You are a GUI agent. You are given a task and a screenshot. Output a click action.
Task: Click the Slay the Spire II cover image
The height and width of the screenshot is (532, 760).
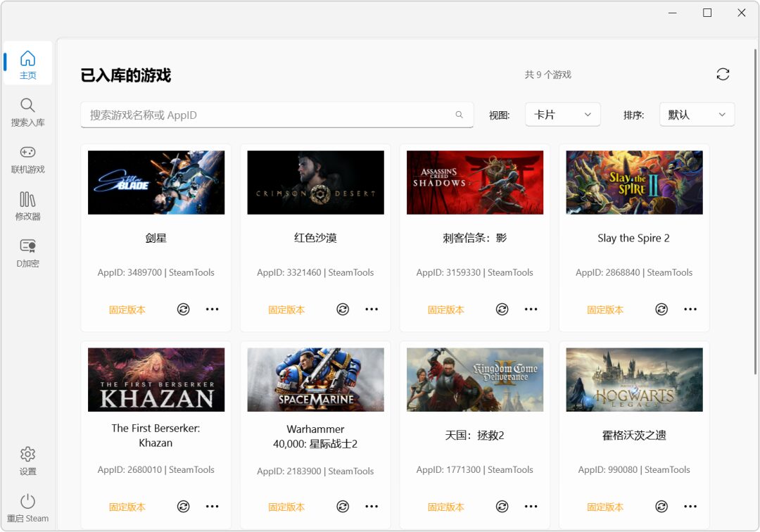(x=635, y=182)
